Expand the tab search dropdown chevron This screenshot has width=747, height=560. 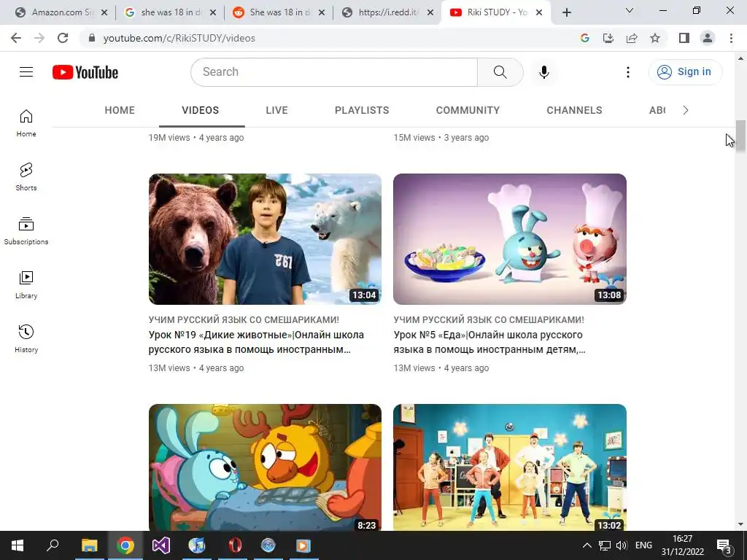coord(630,10)
